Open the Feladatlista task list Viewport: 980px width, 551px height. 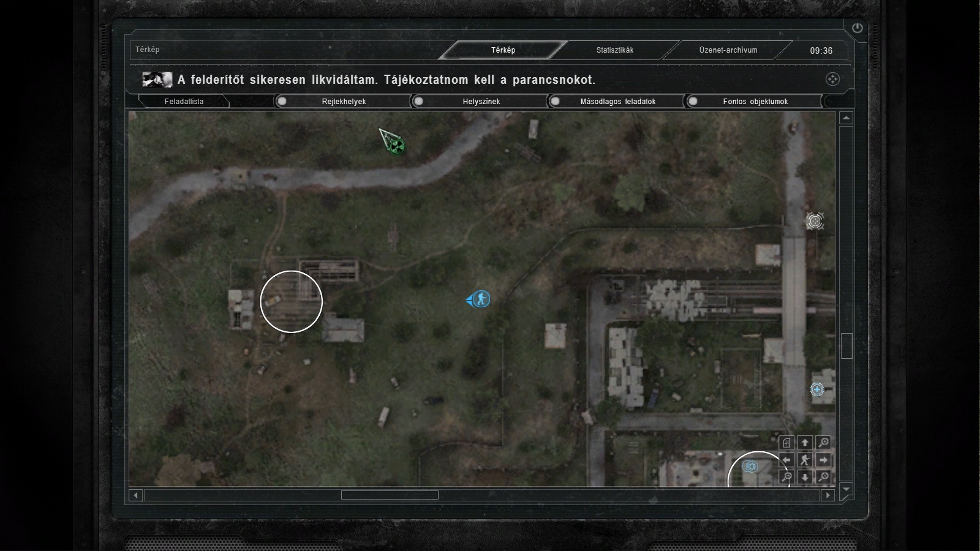pos(184,102)
